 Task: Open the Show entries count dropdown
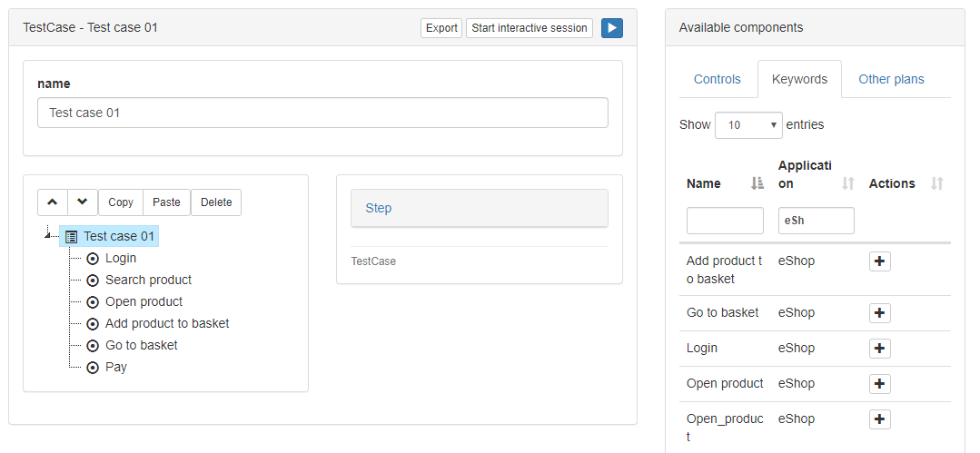pyautogui.click(x=748, y=125)
